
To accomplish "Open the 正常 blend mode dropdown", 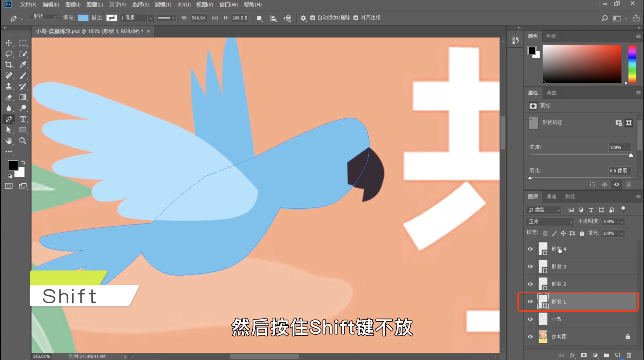I will [550, 221].
